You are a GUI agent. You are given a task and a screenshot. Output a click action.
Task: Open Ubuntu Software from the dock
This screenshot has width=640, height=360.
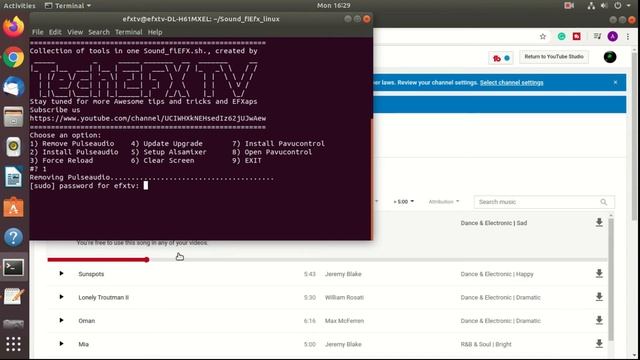pyautogui.click(x=13, y=207)
